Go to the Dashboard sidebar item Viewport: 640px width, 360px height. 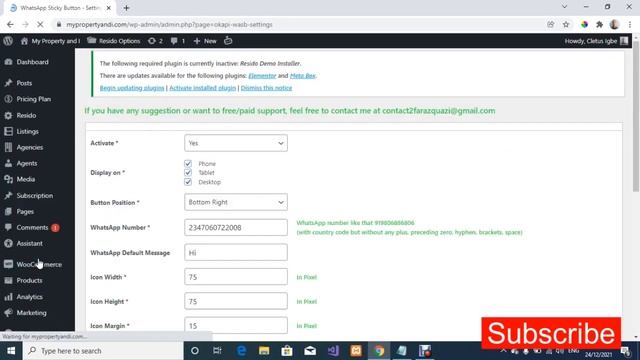pos(33,62)
